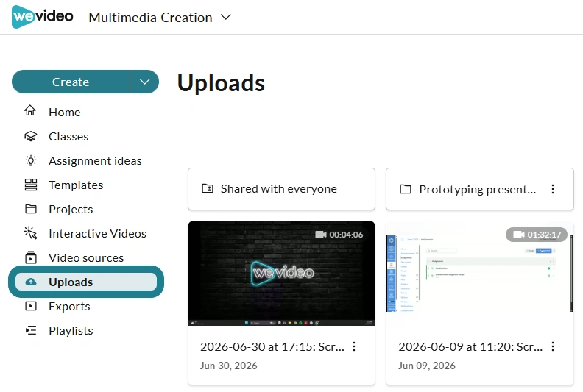Click the 00:04:06 duration badge
The height and width of the screenshot is (392, 583).
339,235
